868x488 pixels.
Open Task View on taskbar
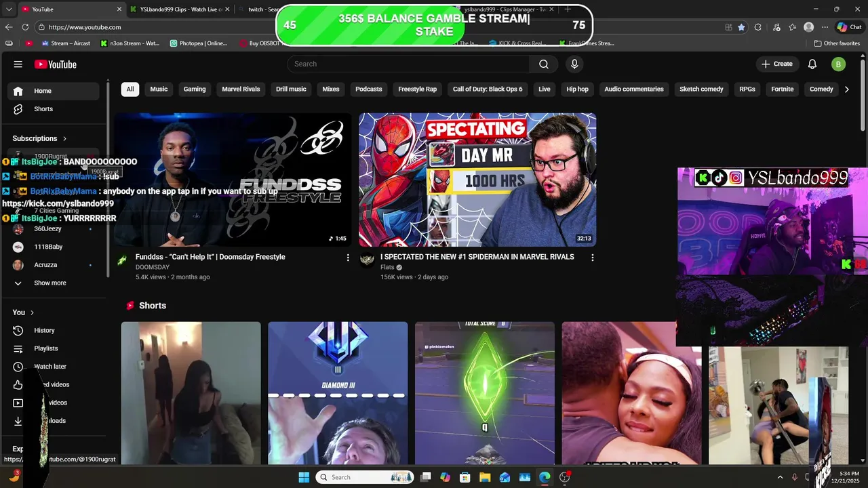tap(425, 477)
